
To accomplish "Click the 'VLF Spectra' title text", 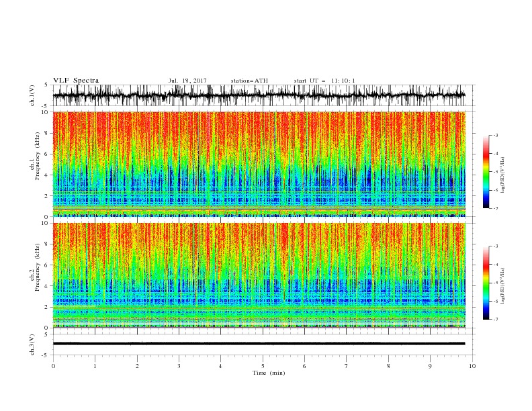I will click(x=76, y=81).
